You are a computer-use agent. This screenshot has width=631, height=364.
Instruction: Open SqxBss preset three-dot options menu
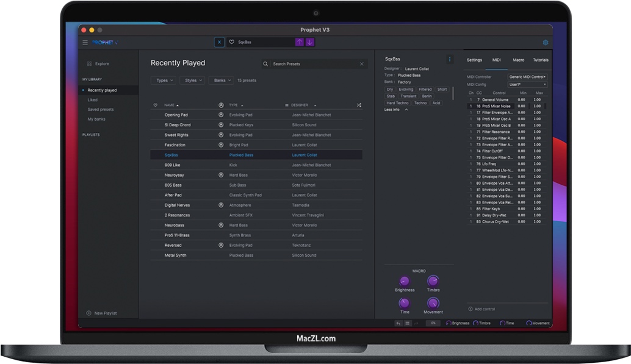450,59
